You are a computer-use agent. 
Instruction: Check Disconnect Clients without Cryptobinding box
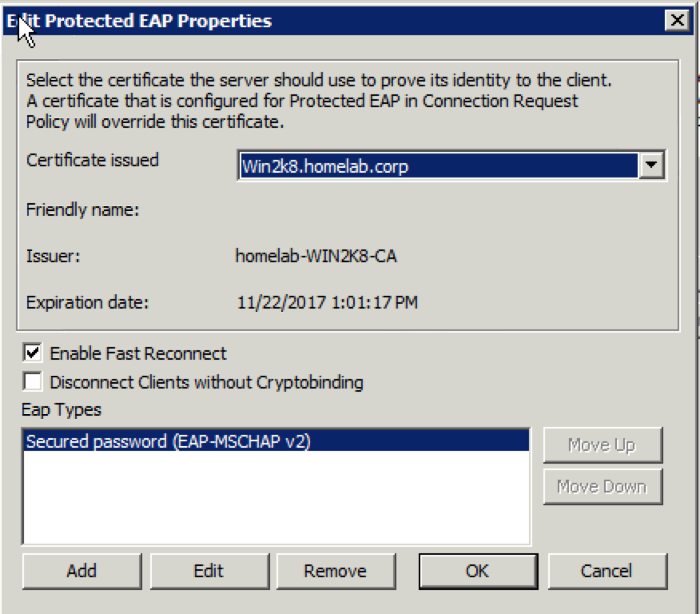click(x=33, y=382)
